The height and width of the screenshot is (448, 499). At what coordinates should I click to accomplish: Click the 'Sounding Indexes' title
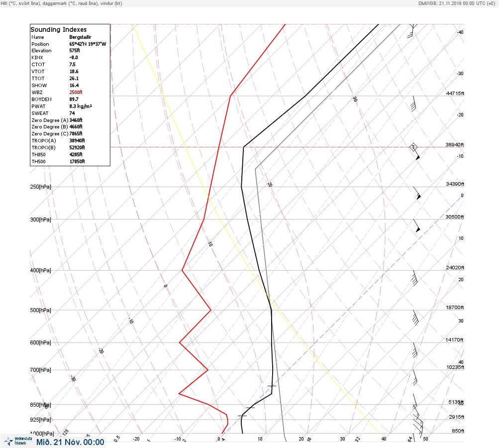(x=59, y=29)
